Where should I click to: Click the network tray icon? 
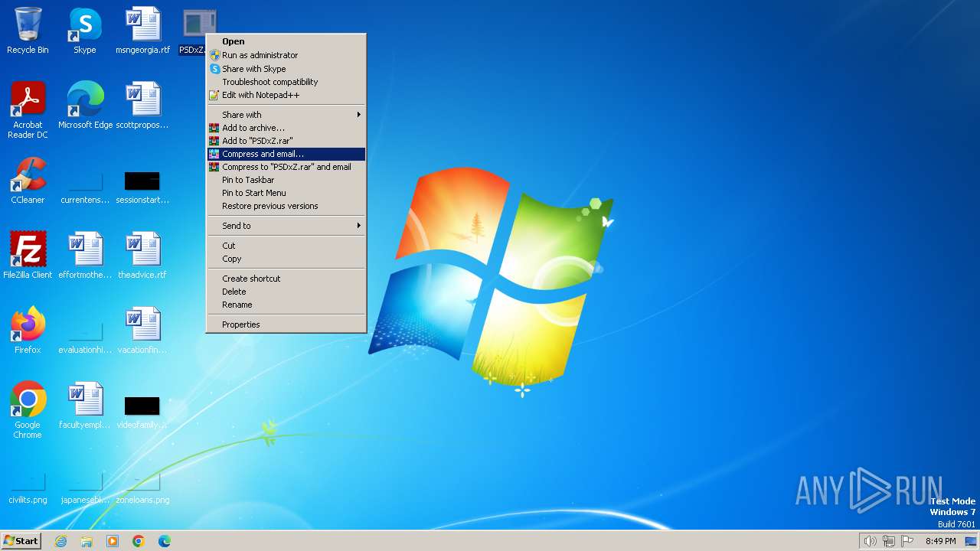coord(889,541)
